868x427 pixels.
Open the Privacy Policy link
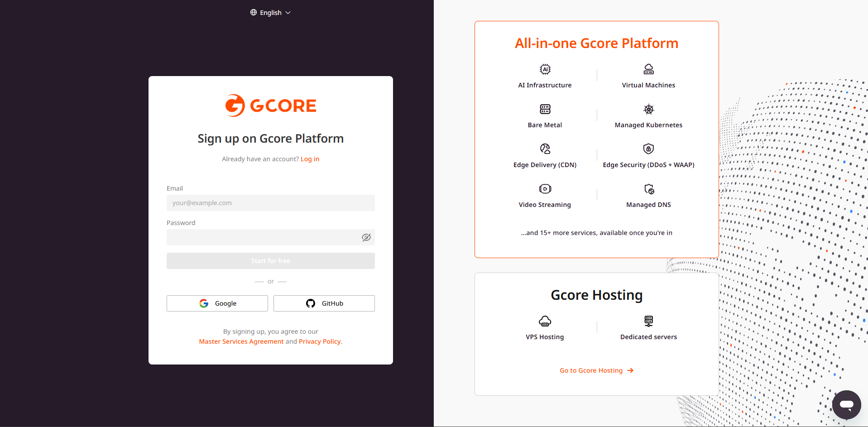pyautogui.click(x=320, y=341)
